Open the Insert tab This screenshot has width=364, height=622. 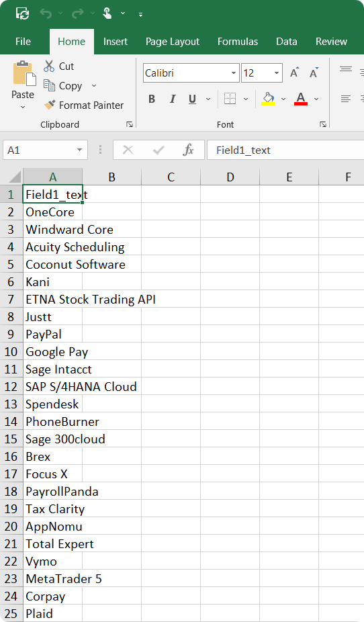pyautogui.click(x=116, y=42)
